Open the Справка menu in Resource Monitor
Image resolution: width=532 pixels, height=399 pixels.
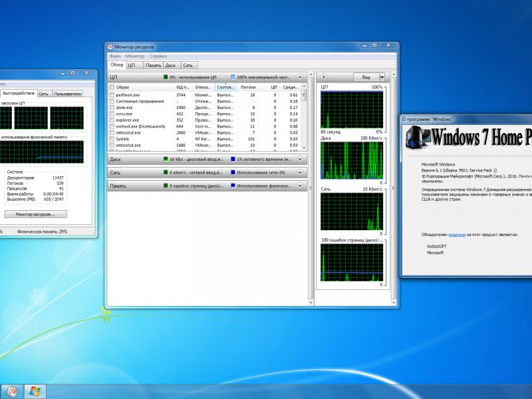[158, 56]
